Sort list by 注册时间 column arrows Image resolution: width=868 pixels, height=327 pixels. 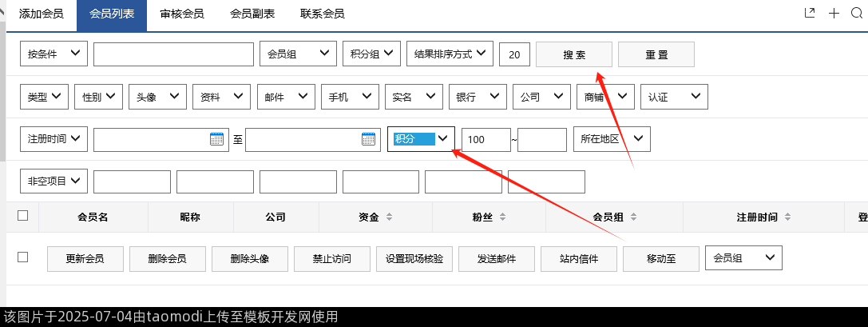[787, 217]
